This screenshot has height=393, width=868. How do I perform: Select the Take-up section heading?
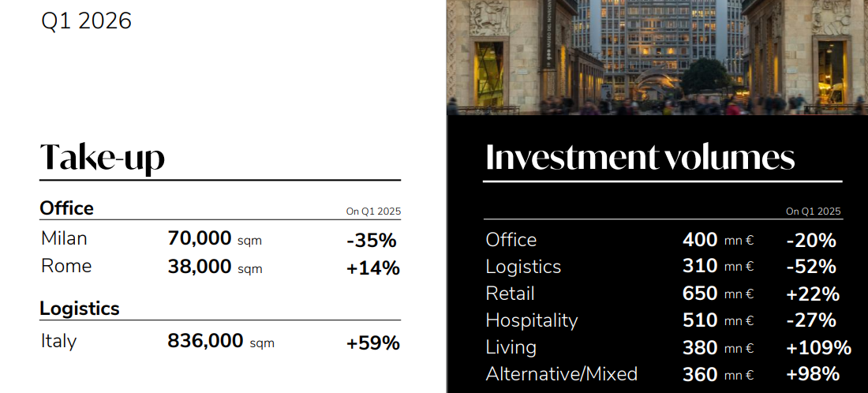tap(103, 157)
